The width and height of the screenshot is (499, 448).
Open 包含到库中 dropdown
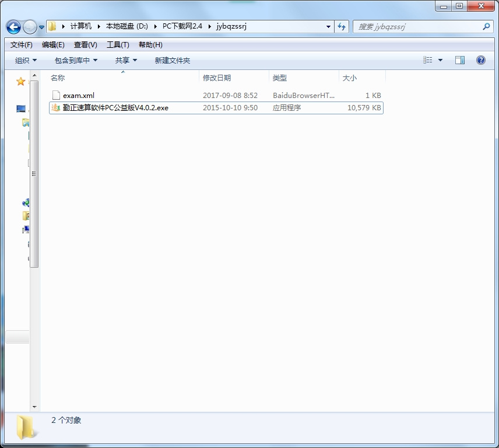tap(76, 61)
